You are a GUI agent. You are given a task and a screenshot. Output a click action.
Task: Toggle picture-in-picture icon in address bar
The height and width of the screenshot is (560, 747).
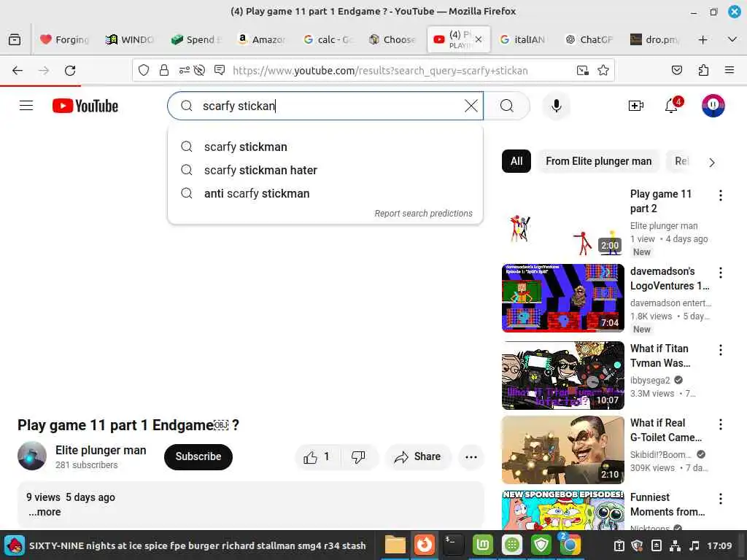pyautogui.click(x=583, y=71)
